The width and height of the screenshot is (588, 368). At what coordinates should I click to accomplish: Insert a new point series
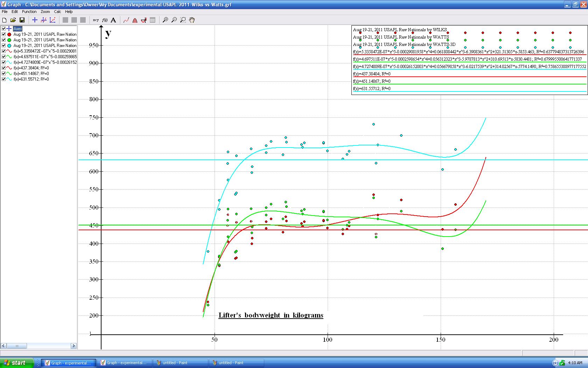click(52, 20)
